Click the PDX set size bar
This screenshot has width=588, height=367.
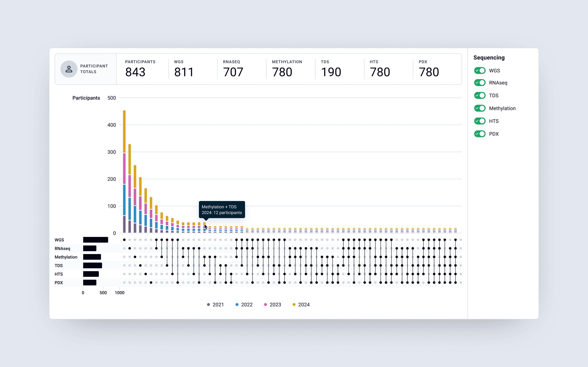pyautogui.click(x=90, y=283)
